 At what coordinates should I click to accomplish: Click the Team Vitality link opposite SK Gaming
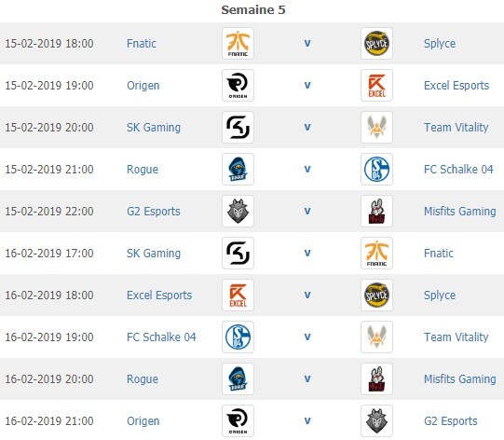pyautogui.click(x=456, y=128)
